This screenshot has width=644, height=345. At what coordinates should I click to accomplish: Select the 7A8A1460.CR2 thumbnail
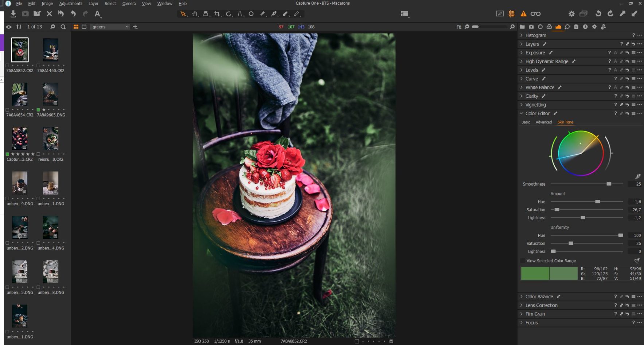pyautogui.click(x=50, y=50)
